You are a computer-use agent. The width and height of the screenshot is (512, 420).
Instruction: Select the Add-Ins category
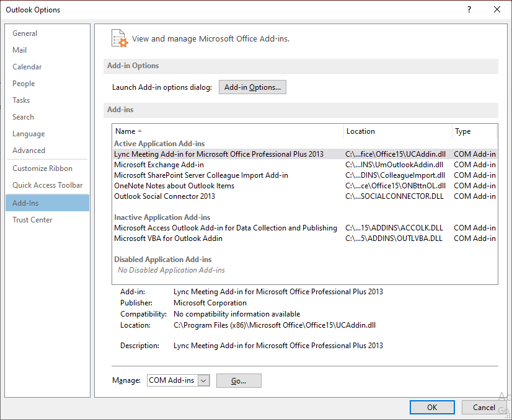[47, 203]
